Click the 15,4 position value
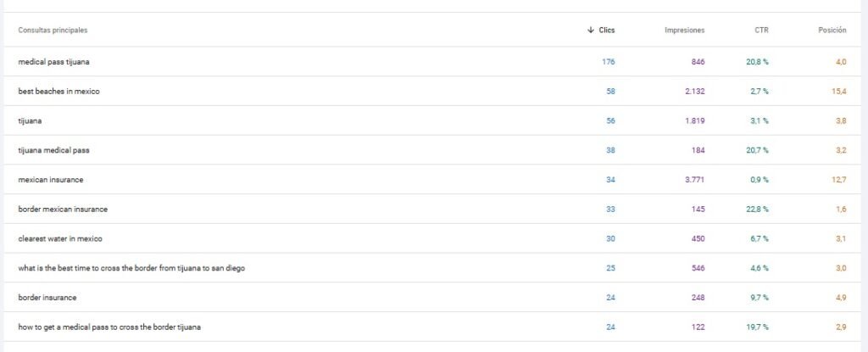 (x=838, y=91)
